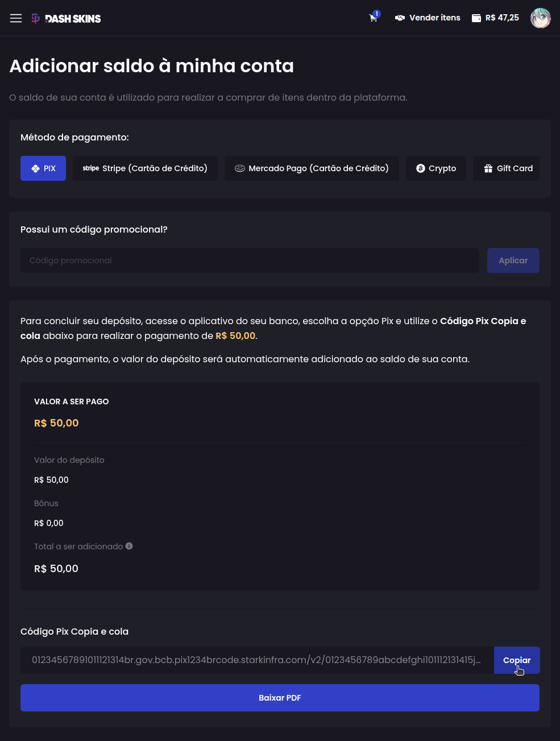The width and height of the screenshot is (560, 741).
Task: Click the handshake icon next to Vender itens
Action: [x=400, y=18]
